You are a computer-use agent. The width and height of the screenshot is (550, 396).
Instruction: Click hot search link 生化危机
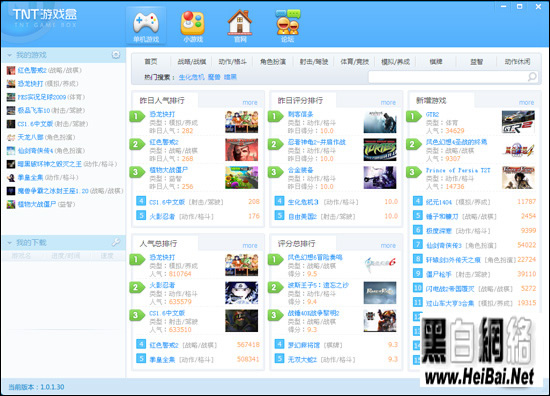[191, 77]
